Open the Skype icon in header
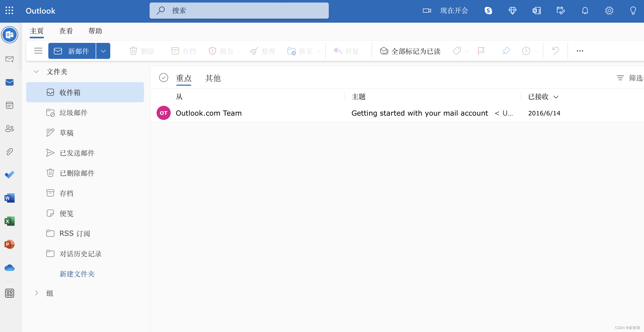This screenshot has height=332, width=644. (488, 11)
